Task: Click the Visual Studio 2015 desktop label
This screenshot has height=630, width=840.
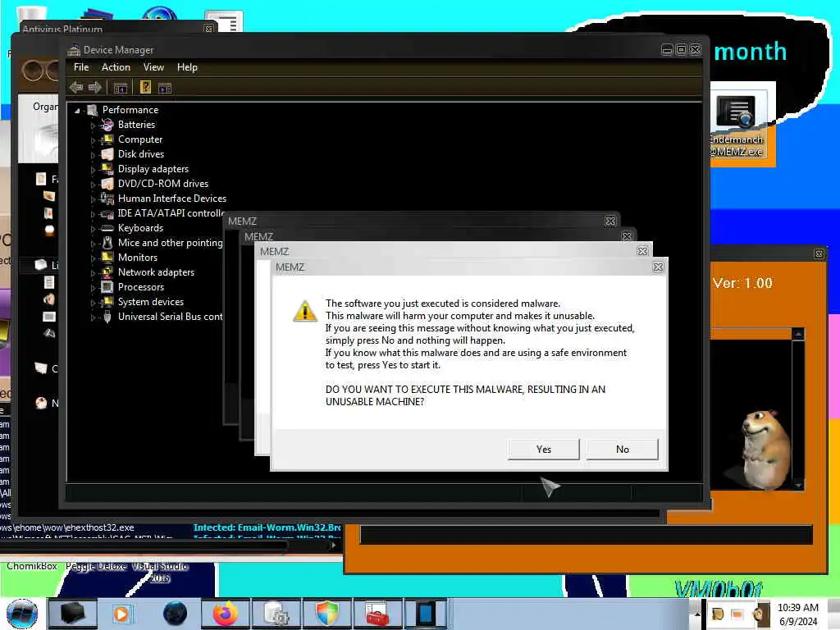Action: click(160, 572)
